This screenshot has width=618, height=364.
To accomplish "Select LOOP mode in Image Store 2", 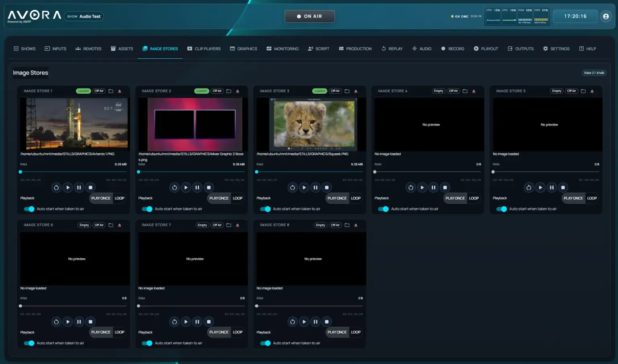I will (x=238, y=198).
